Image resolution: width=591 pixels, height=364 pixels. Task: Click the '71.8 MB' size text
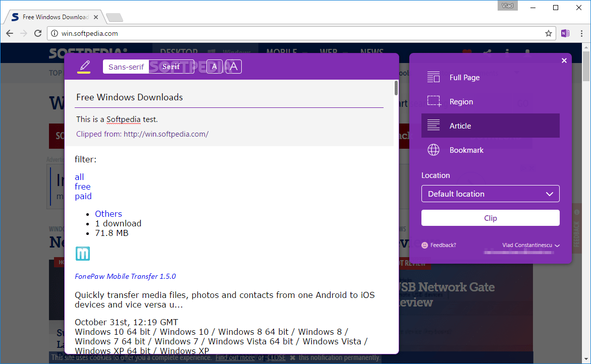(x=112, y=233)
